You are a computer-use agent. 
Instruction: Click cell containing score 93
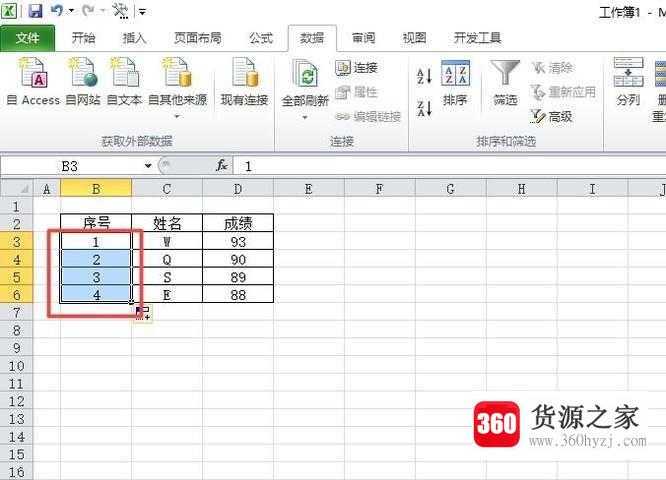pyautogui.click(x=238, y=242)
